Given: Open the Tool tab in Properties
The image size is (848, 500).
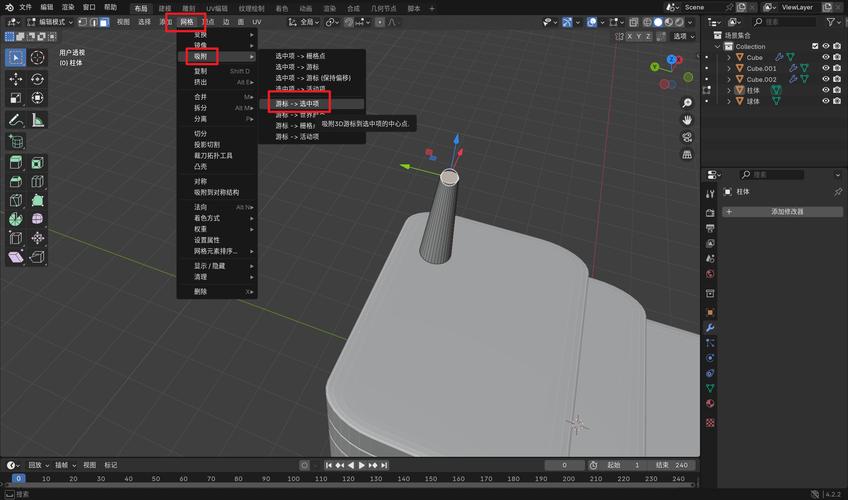Looking at the screenshot, I should 710,194.
